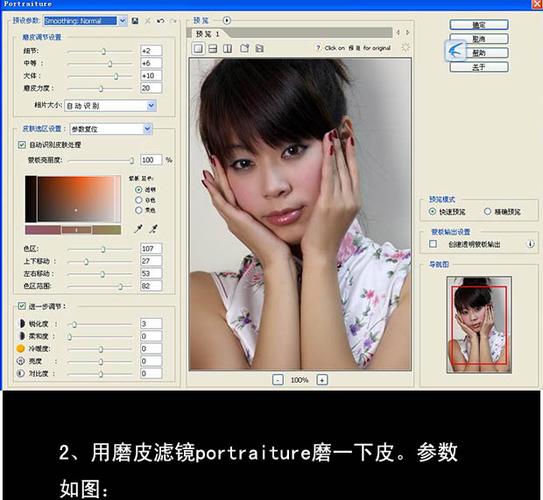Toggle the 进一步调节 checkbox
Screen dimensions: 543x500
point(22,306)
